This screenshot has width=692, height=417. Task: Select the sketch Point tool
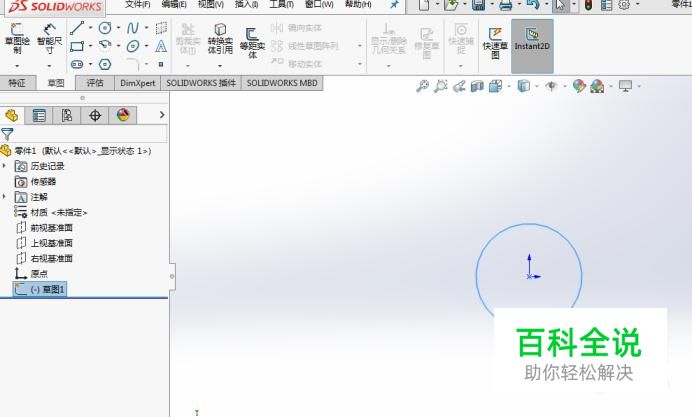161,64
